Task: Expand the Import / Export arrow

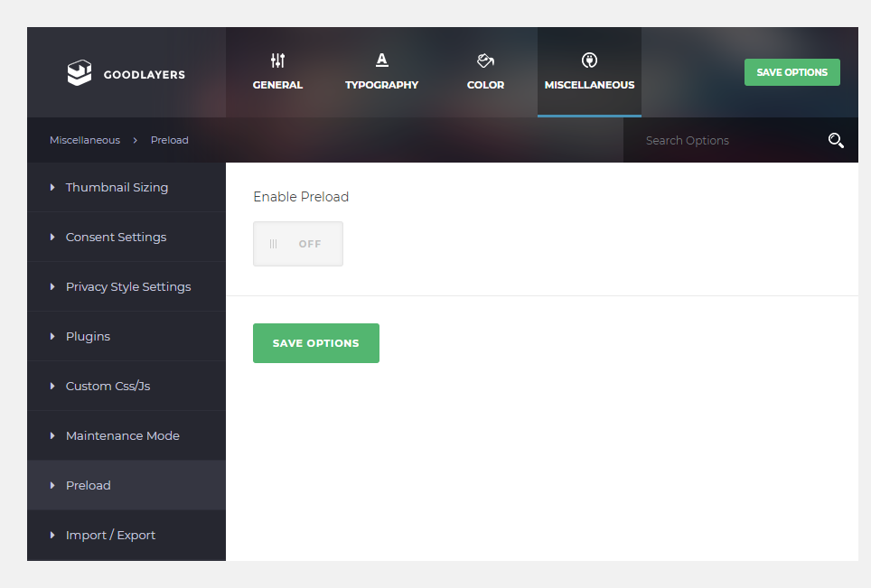Action: coord(52,536)
